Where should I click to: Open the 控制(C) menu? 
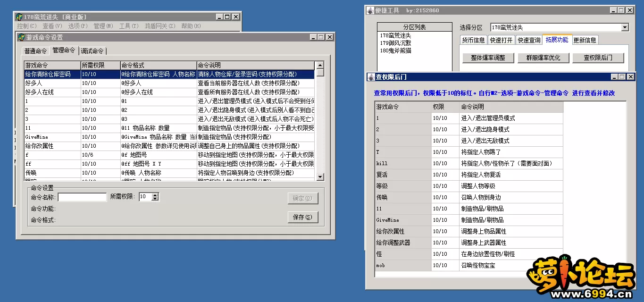pos(26,26)
